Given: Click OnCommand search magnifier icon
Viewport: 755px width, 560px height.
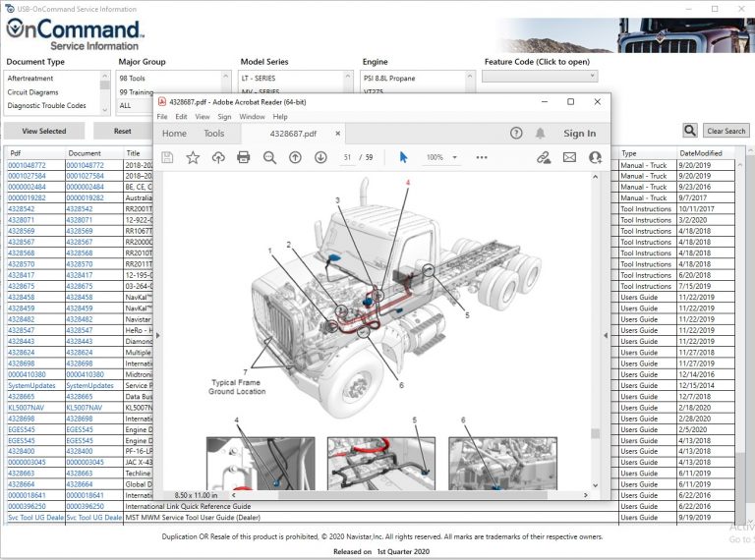Looking at the screenshot, I should pos(690,131).
